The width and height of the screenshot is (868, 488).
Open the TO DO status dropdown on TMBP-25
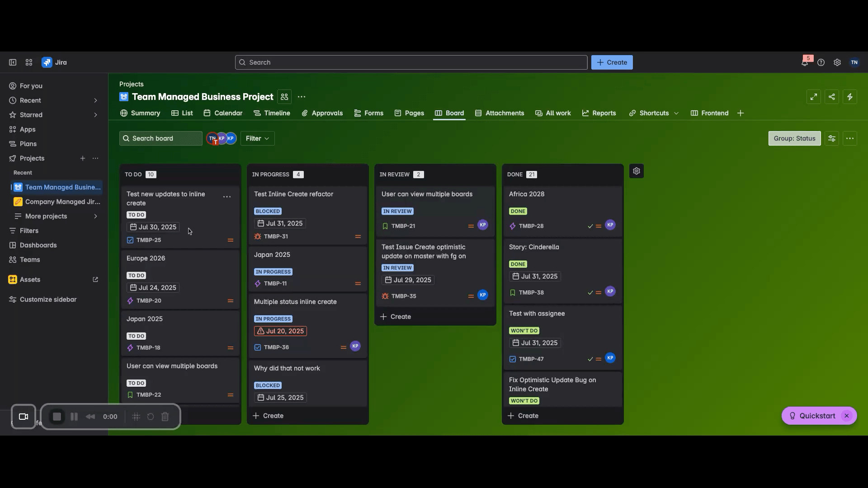pyautogui.click(x=136, y=215)
